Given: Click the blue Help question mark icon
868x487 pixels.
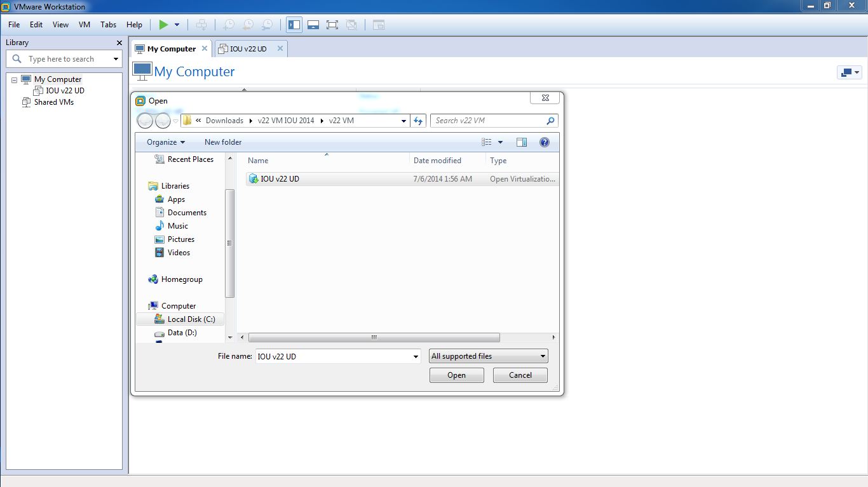Looking at the screenshot, I should pos(545,142).
